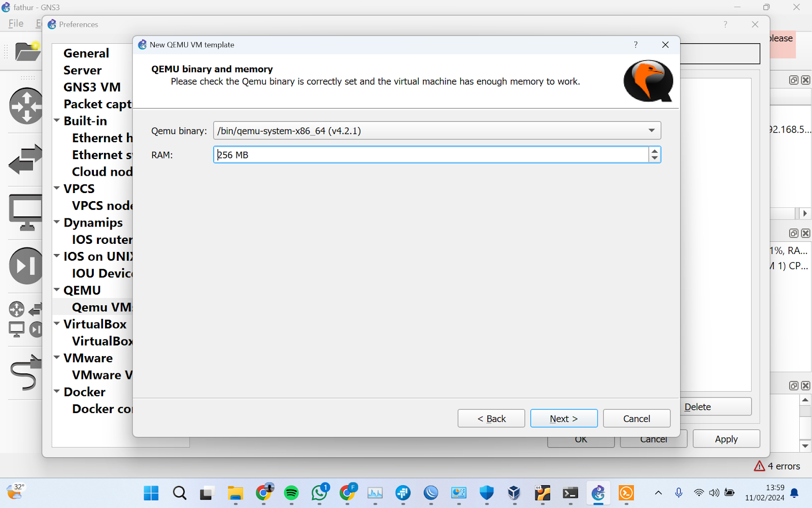
Task: Click Back button in QEMU wizard
Action: click(x=491, y=419)
